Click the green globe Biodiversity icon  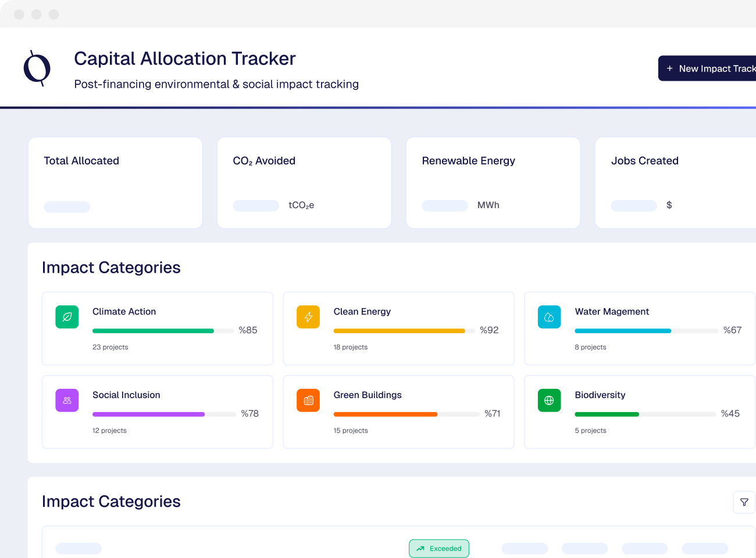tap(549, 400)
